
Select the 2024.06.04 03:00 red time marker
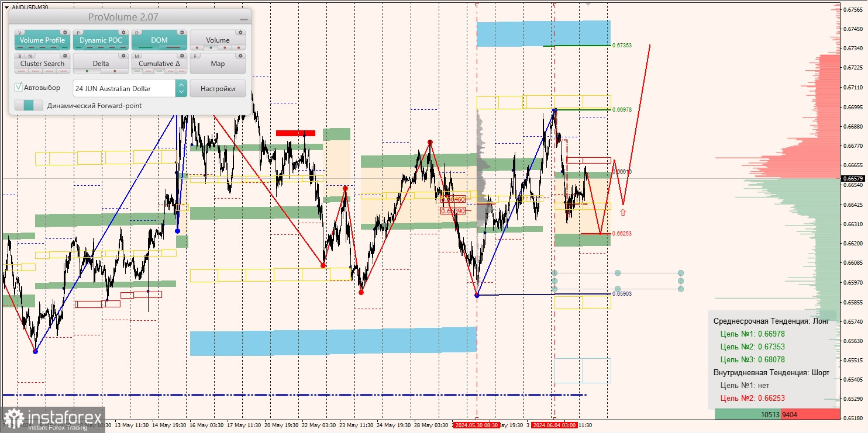(554, 425)
